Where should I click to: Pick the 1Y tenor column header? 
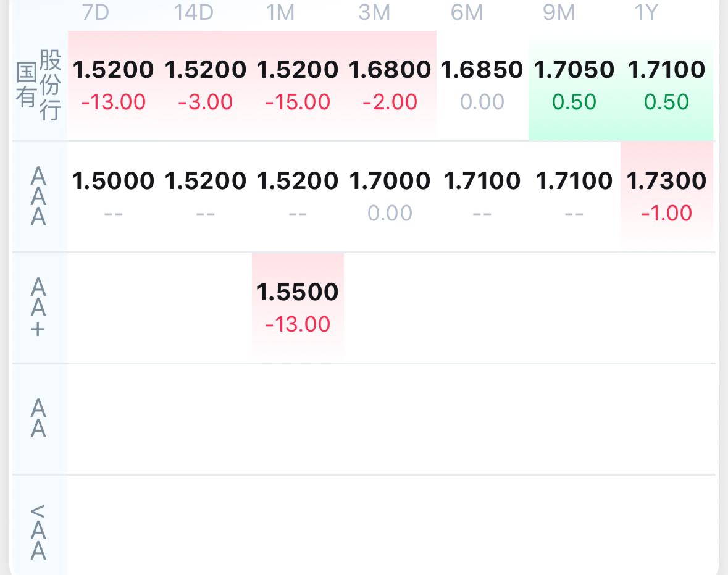[646, 12]
